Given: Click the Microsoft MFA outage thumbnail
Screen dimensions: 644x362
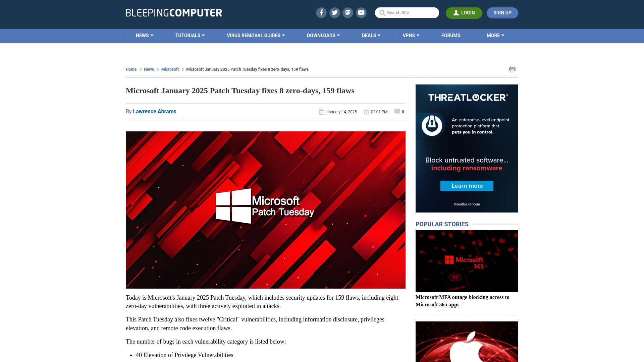Looking at the screenshot, I should (467, 261).
